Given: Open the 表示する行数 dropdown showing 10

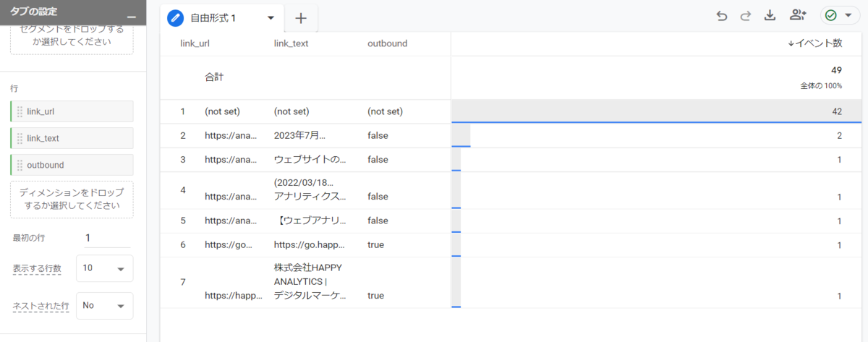Looking at the screenshot, I should click(x=104, y=268).
